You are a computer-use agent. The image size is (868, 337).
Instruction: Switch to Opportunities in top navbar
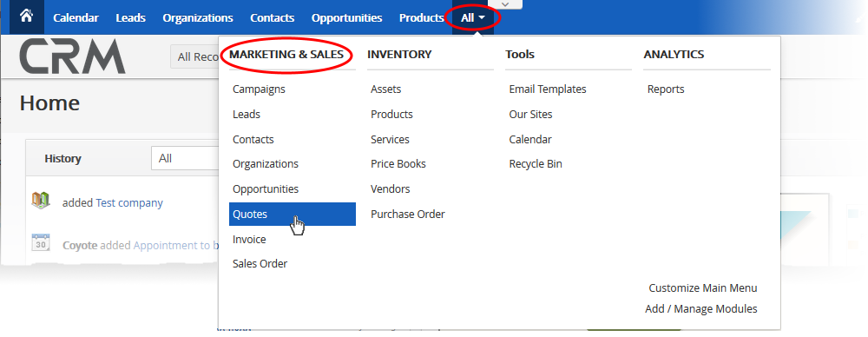(x=346, y=17)
